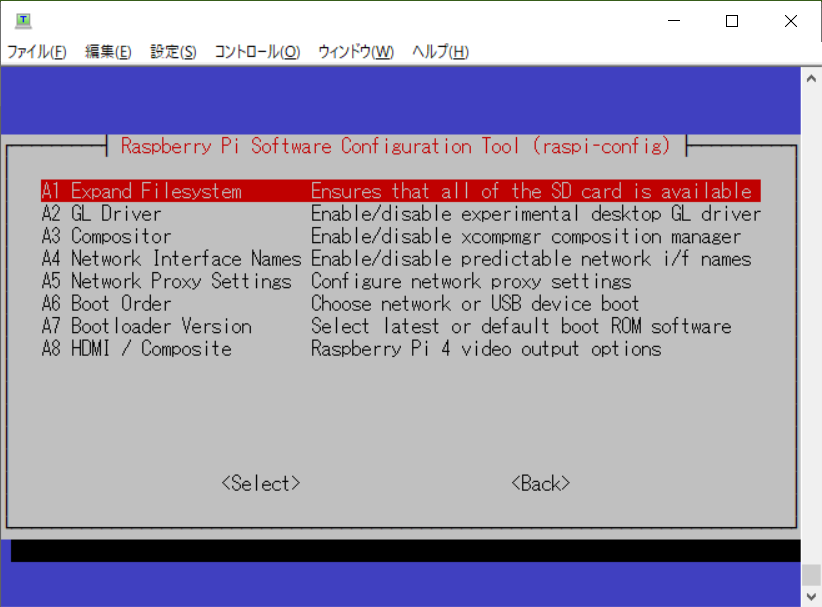Image resolution: width=822 pixels, height=607 pixels.
Task: Click the 'Raspberry Pi Software Configuration Tool' title
Action: pyautogui.click(x=320, y=146)
